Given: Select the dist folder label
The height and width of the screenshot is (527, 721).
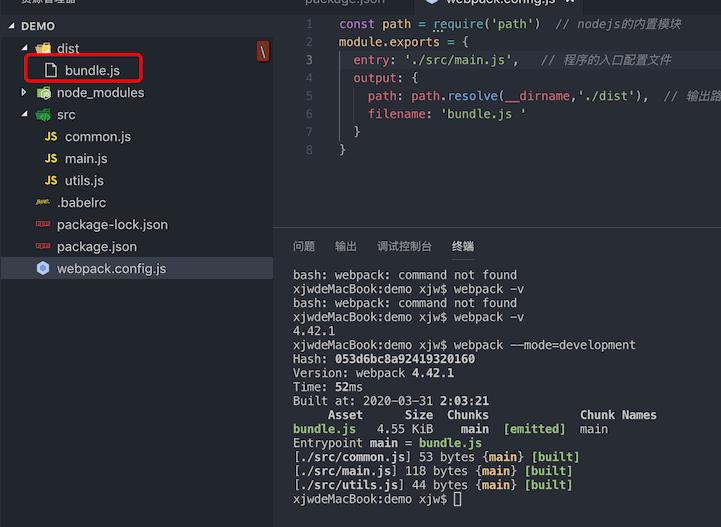Looking at the screenshot, I should 68,48.
